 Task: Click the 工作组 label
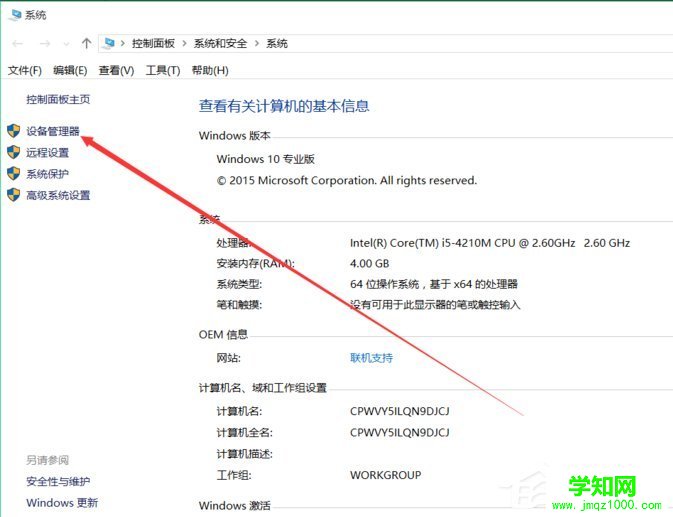tap(234, 475)
